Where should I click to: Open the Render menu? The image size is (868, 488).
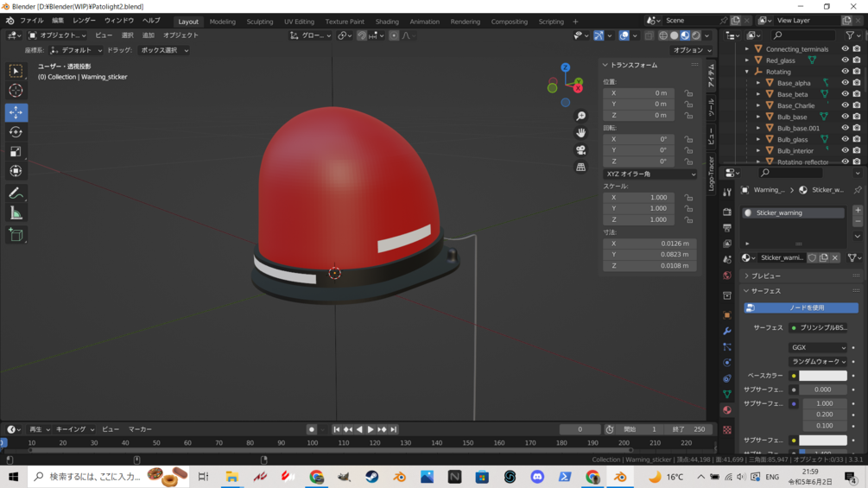[84, 21]
